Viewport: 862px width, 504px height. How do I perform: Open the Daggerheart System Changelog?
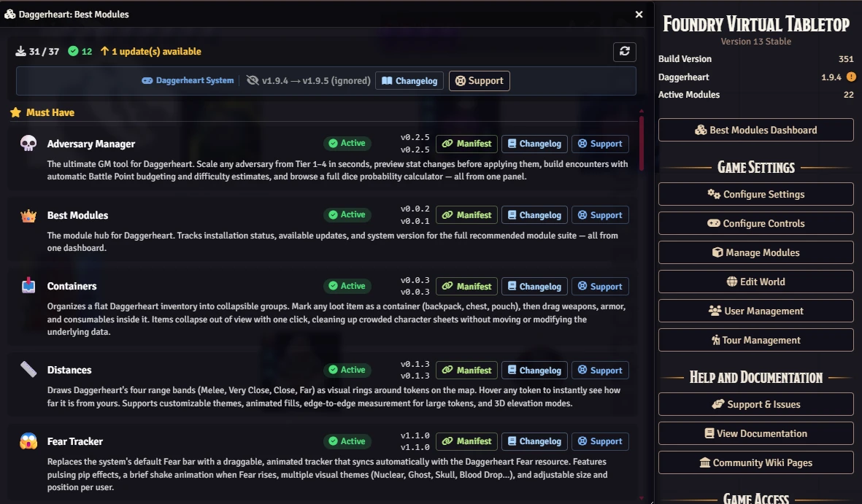[x=409, y=81]
